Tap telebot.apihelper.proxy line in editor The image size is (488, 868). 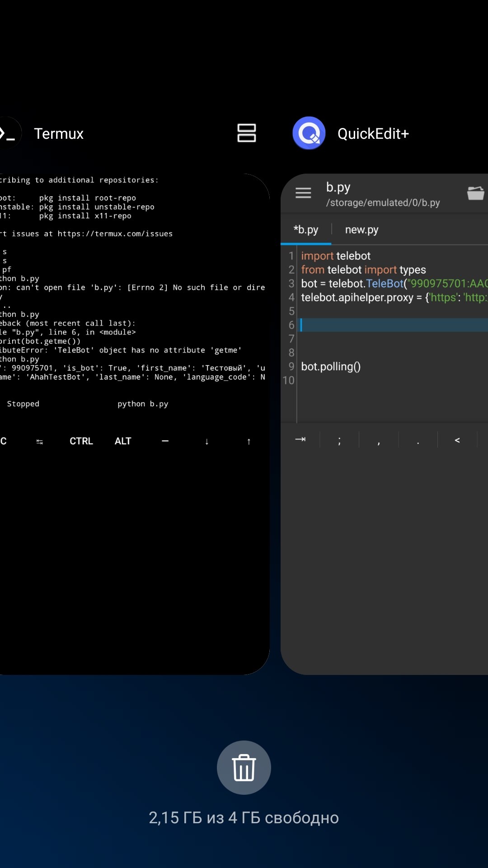394,297
